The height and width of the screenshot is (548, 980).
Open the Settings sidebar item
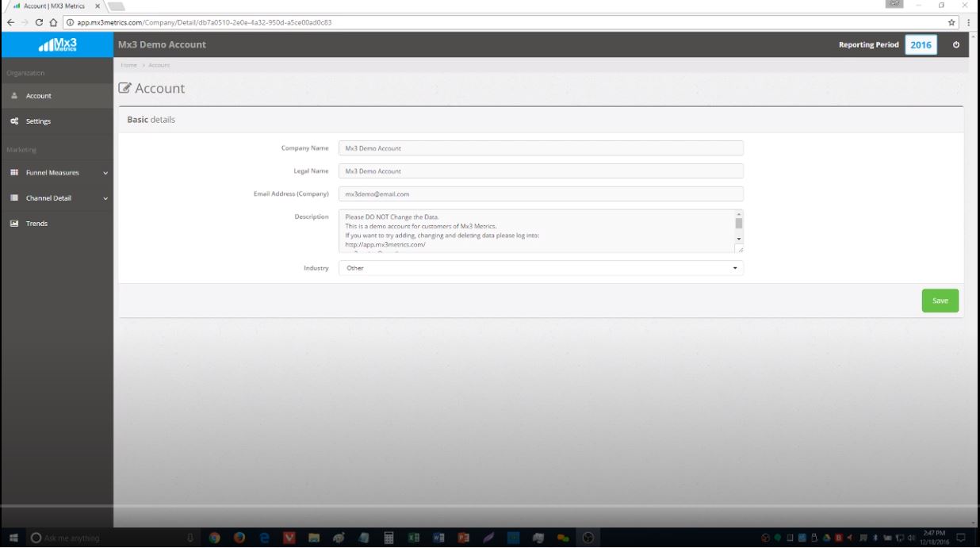[x=56, y=121]
